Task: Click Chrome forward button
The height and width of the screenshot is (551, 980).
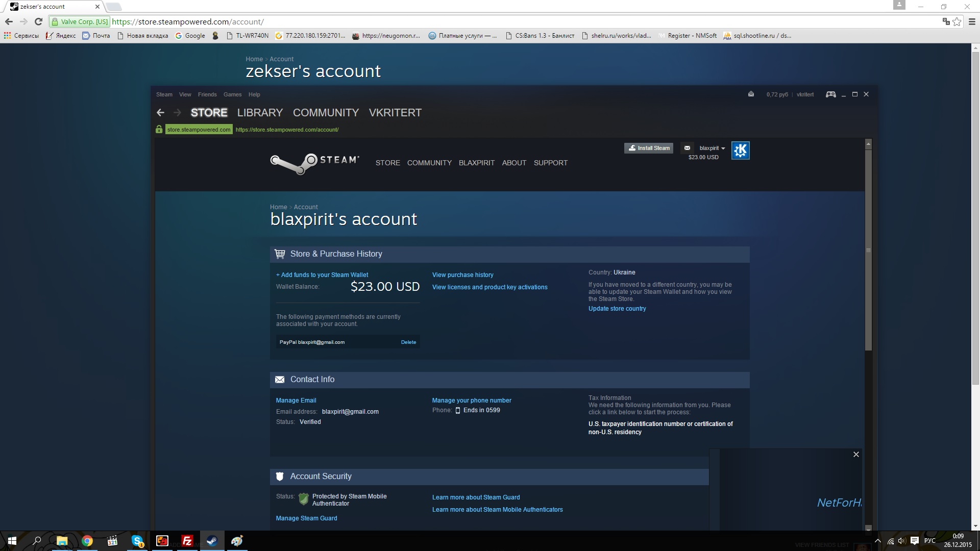Action: (23, 21)
